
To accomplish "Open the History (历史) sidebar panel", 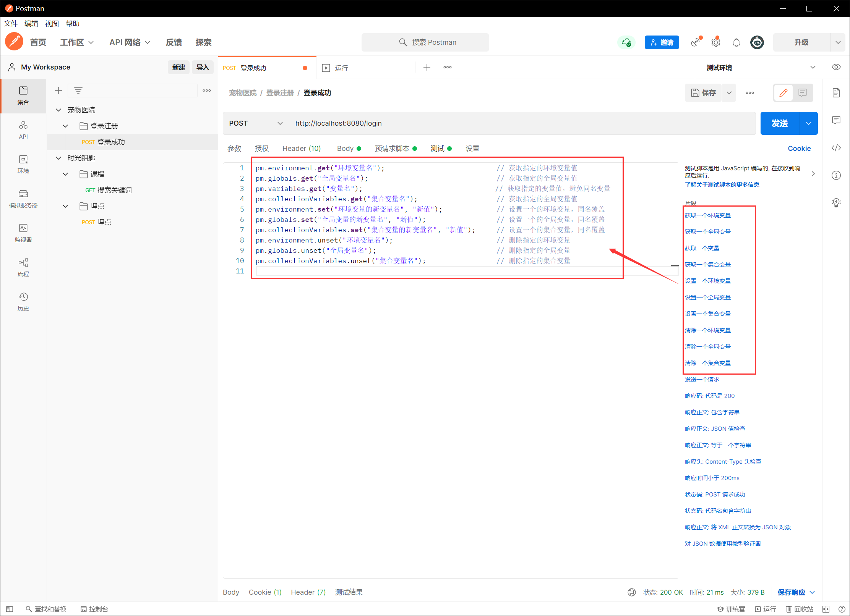I will click(23, 301).
